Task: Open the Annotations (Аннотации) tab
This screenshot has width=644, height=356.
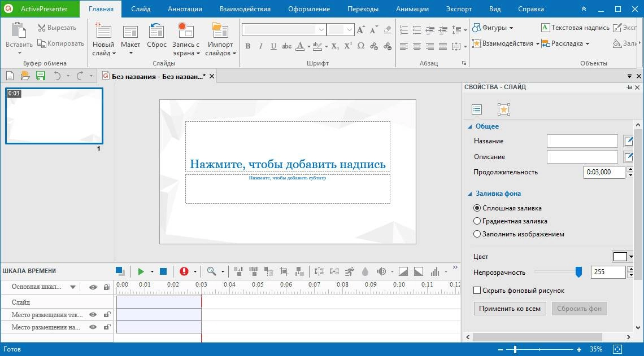Action: tap(185, 8)
